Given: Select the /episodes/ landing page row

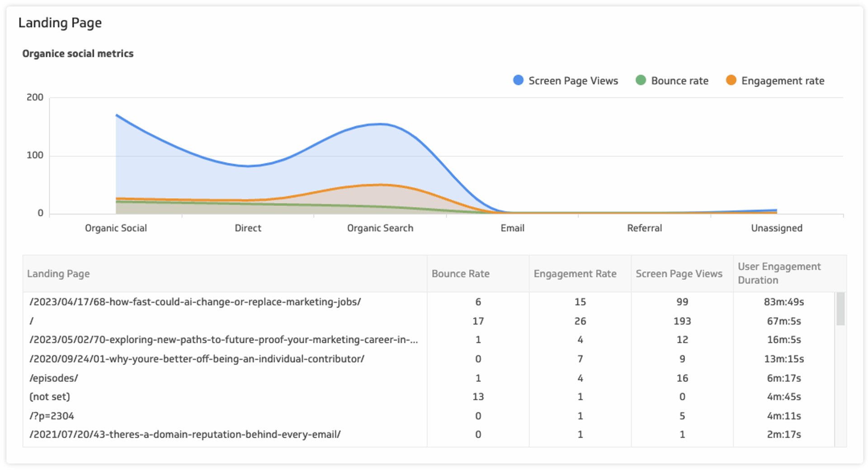Looking at the screenshot, I should [54, 378].
